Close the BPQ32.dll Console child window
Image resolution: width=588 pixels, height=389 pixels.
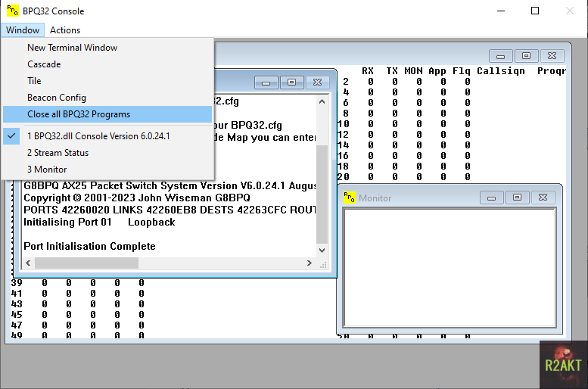[x=317, y=82]
